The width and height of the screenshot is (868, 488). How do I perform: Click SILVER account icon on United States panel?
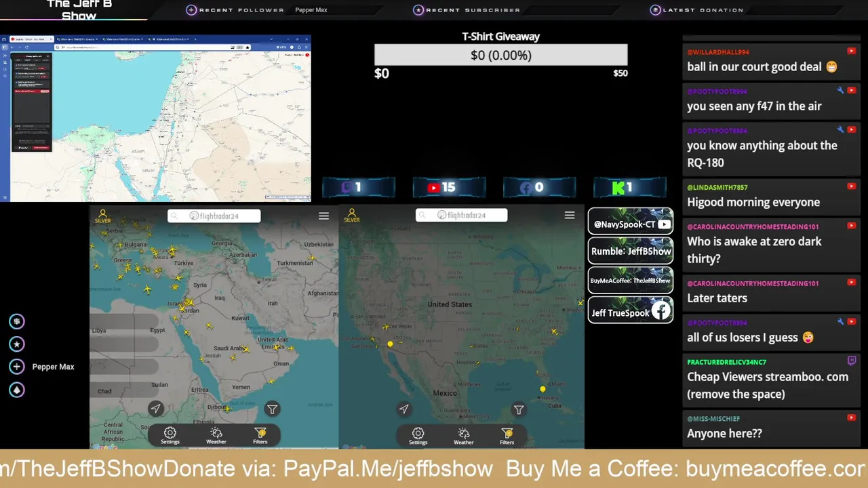point(352,216)
